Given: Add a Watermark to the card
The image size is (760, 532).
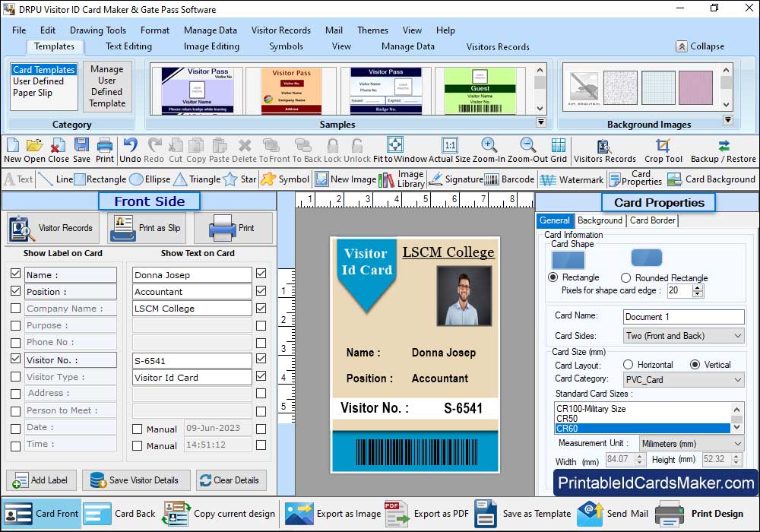Looking at the screenshot, I should [572, 180].
